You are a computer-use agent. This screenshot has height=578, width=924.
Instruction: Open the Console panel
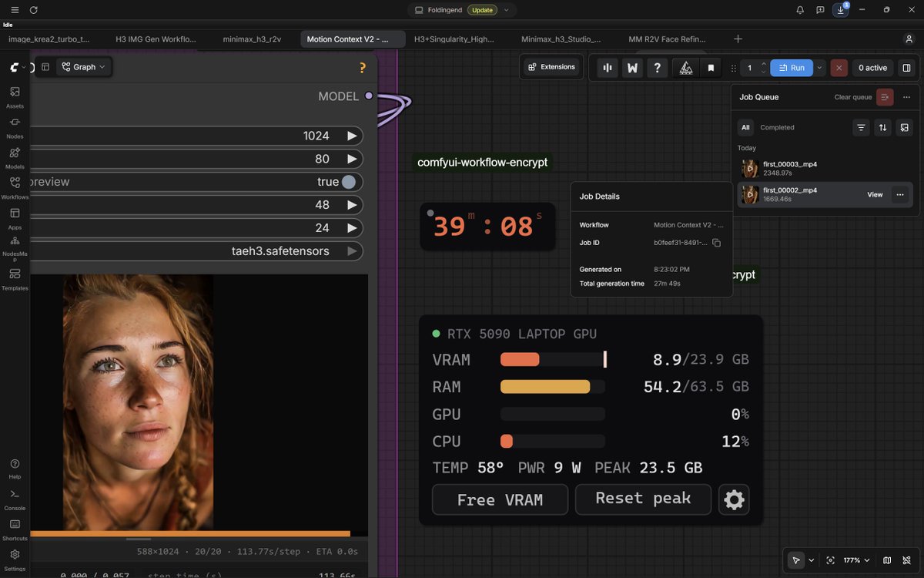tap(15, 499)
